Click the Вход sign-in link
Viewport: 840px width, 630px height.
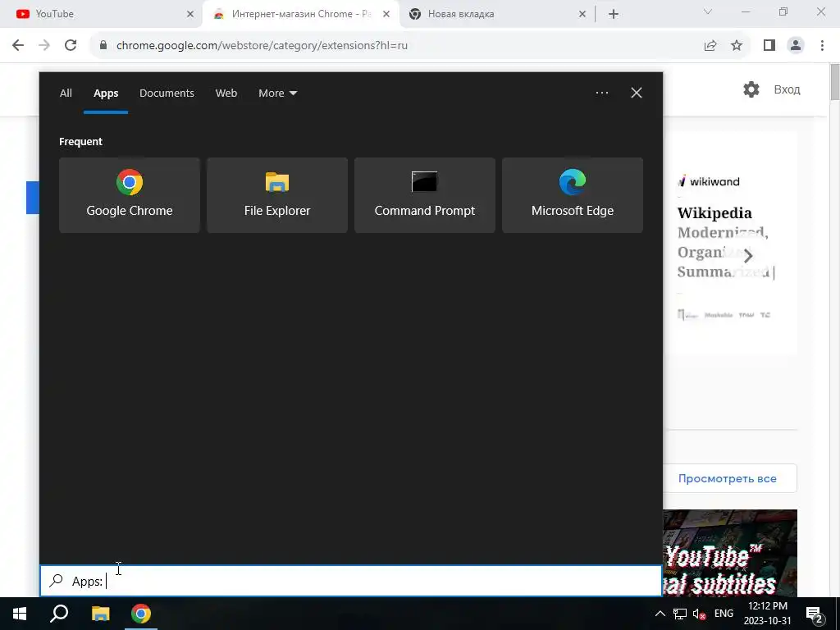787,89
